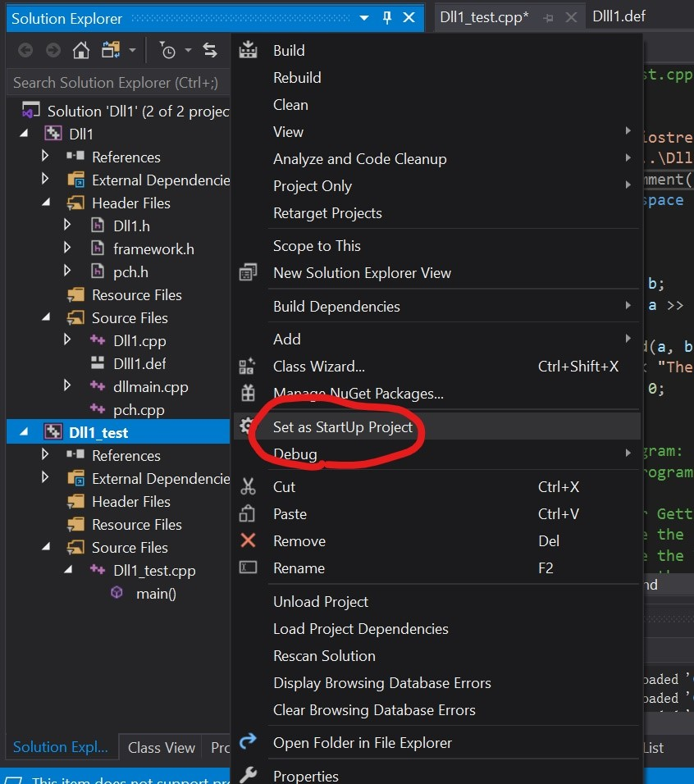Choose Rebuild from the context menu

click(297, 78)
